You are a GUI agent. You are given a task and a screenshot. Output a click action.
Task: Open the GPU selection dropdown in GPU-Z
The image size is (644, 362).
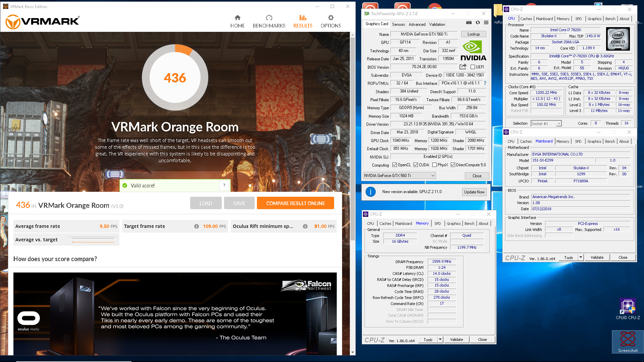[399, 176]
